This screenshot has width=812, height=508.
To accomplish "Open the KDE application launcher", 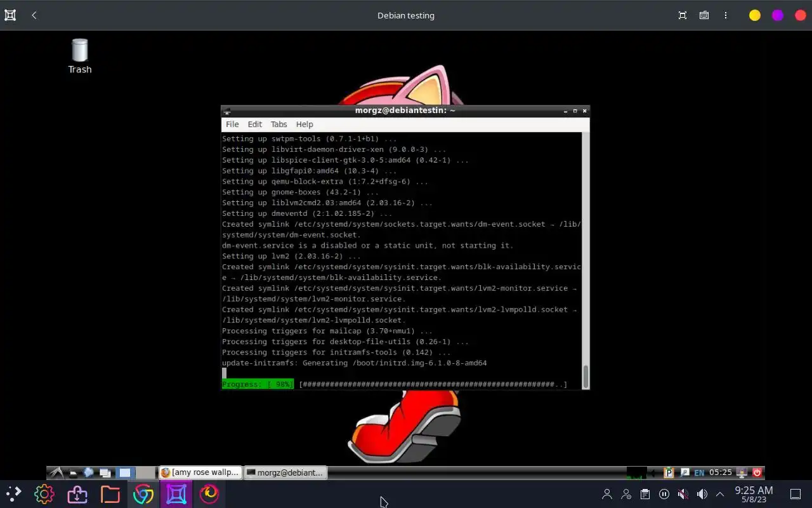I will 13,493.
